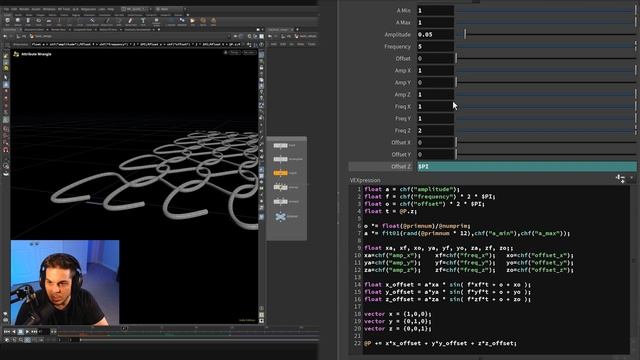The image size is (640, 360).
Task: Click the Offset slider handle
Action: pyautogui.click(x=456, y=58)
